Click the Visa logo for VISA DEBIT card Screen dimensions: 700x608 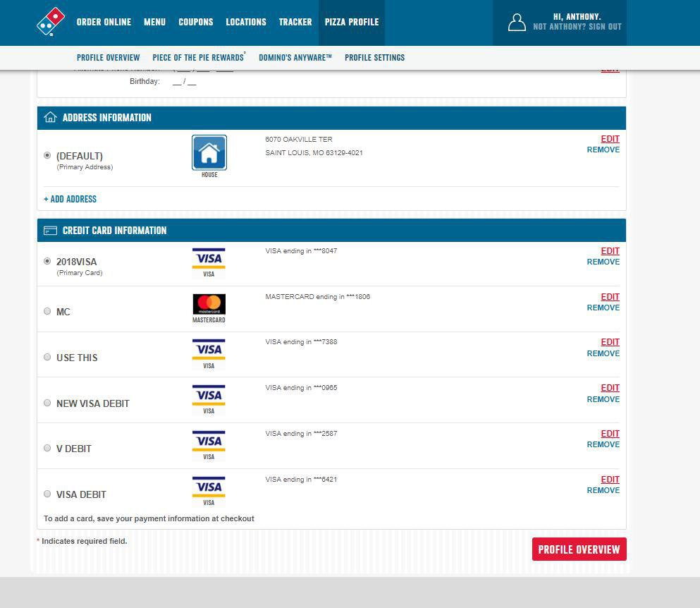pyautogui.click(x=209, y=487)
